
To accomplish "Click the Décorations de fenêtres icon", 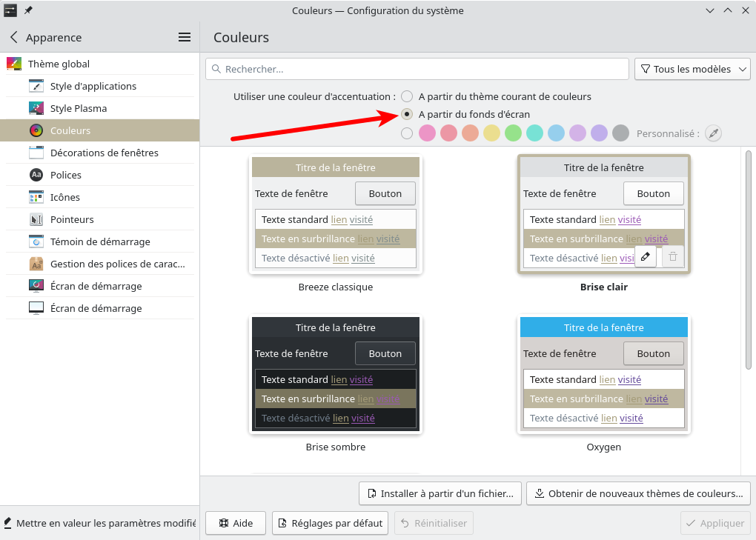I will (36, 153).
